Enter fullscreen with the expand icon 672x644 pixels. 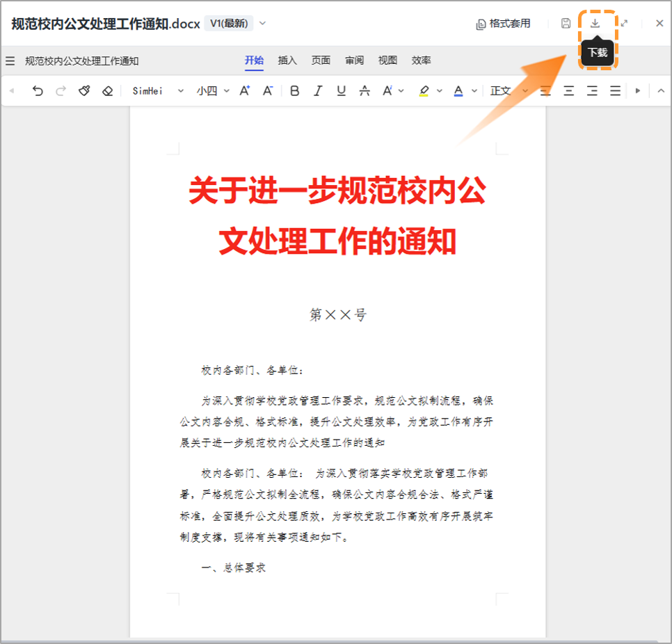[x=625, y=23]
